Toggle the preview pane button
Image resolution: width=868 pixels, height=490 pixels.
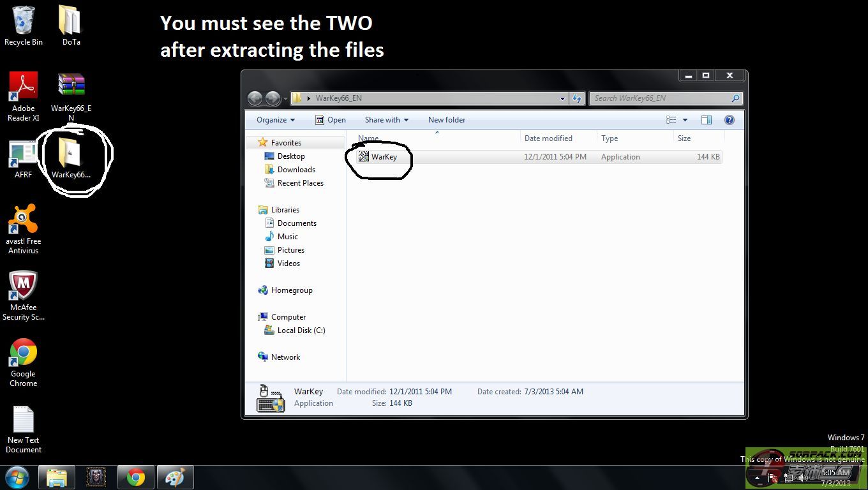(x=707, y=120)
